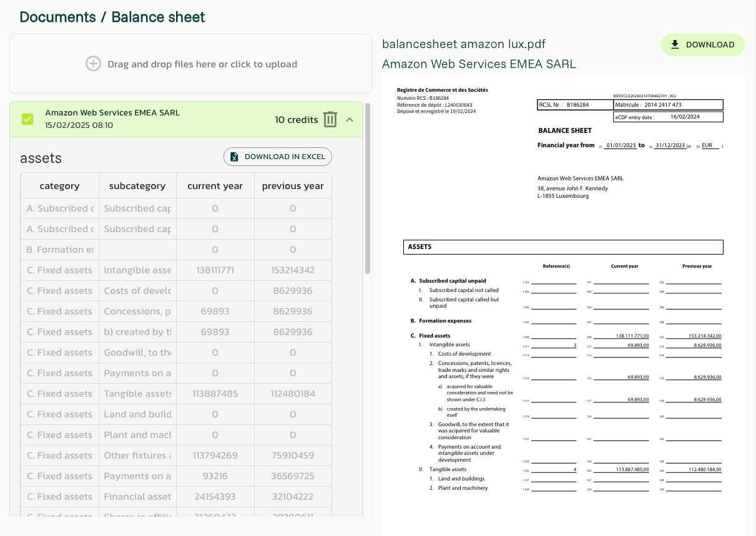The width and height of the screenshot is (756, 536).
Task: Click the previous year column header
Action: pyautogui.click(x=293, y=186)
